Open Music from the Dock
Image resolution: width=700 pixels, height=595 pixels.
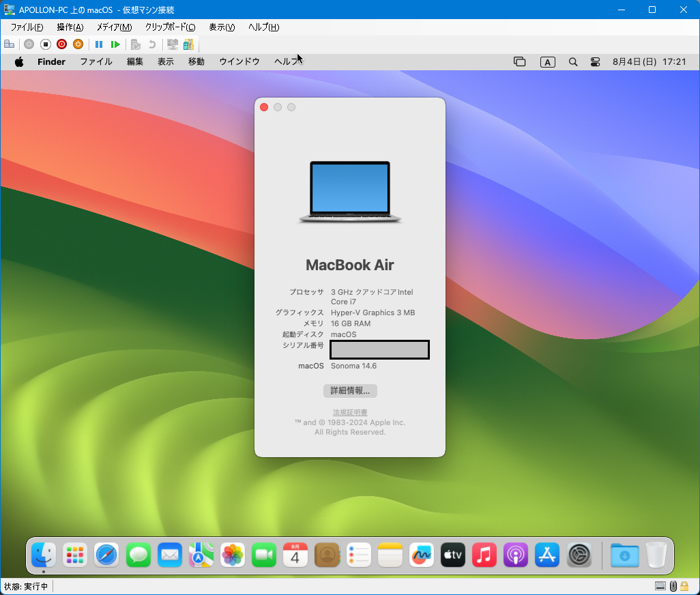tap(484, 555)
